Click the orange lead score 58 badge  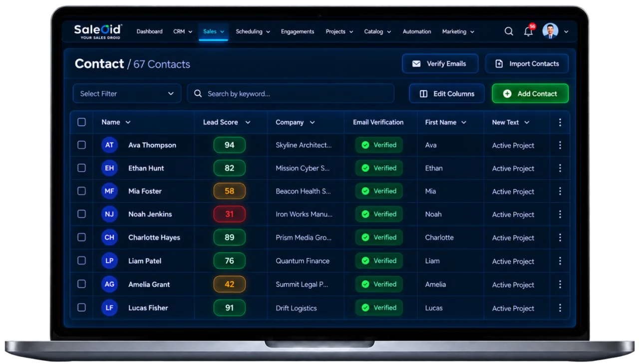(230, 191)
